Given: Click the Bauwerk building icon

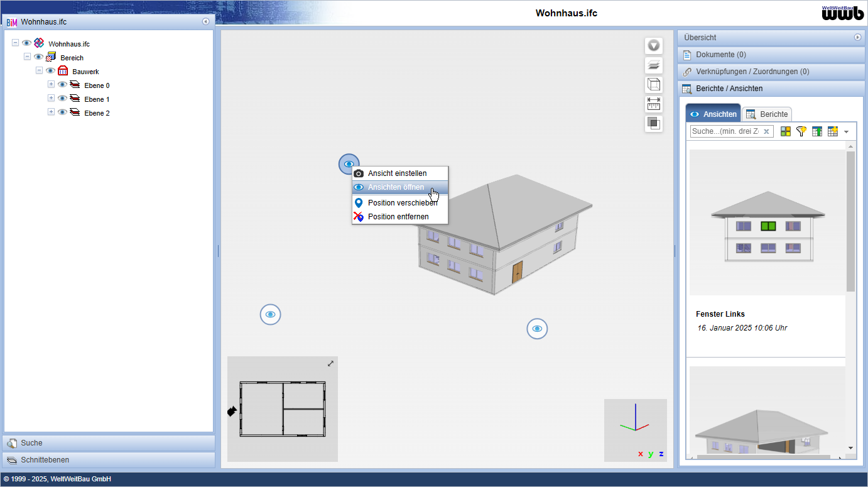Looking at the screenshot, I should point(63,71).
